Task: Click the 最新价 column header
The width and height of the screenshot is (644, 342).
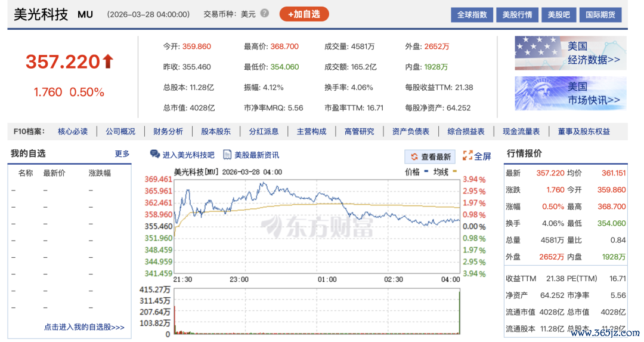Action: tap(54, 173)
